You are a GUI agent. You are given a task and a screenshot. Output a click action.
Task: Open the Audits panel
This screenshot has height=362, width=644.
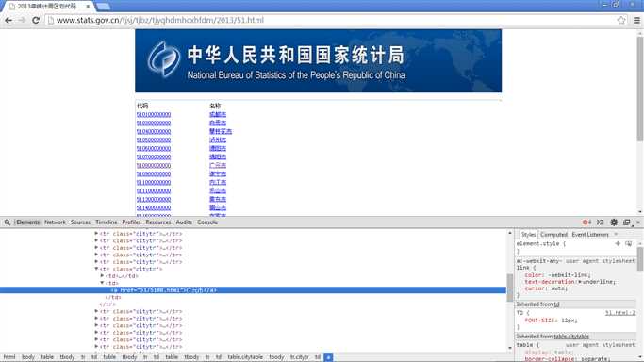pos(184,222)
